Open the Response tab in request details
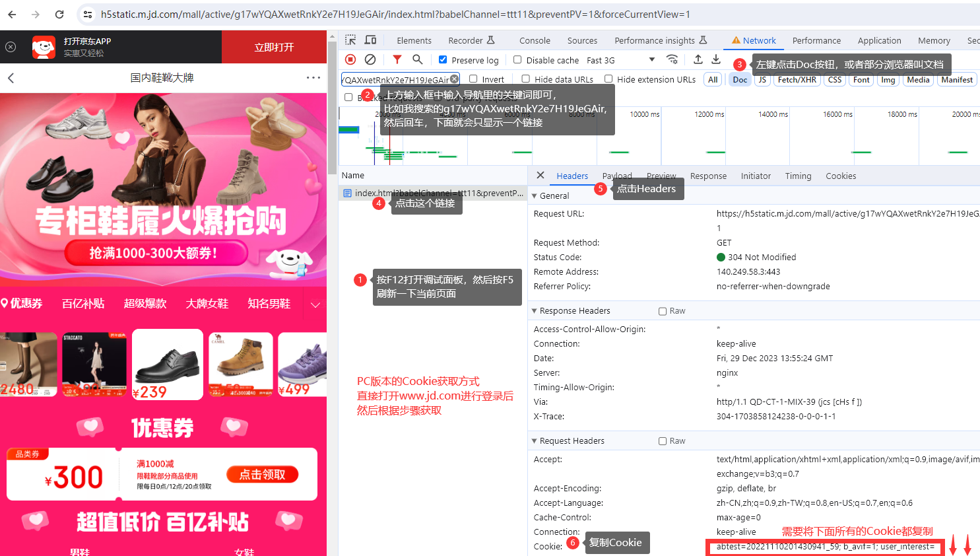The height and width of the screenshot is (556, 980). 708,176
